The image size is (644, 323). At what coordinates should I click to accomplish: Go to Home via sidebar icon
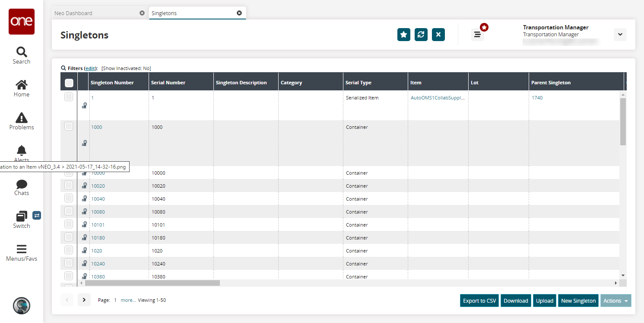tap(21, 85)
